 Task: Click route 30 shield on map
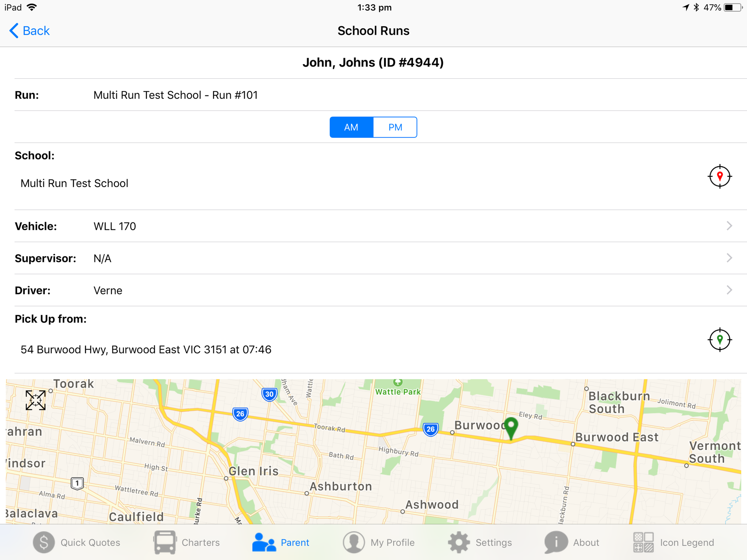(270, 394)
